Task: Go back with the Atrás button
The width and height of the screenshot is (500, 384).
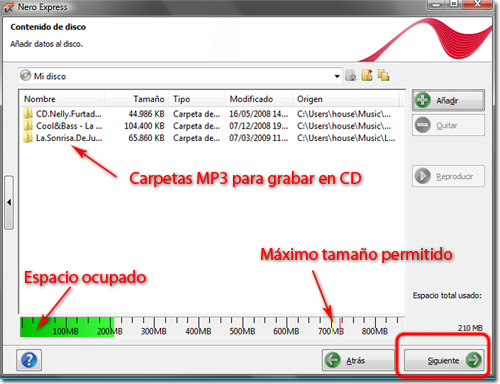Action: pyautogui.click(x=358, y=360)
